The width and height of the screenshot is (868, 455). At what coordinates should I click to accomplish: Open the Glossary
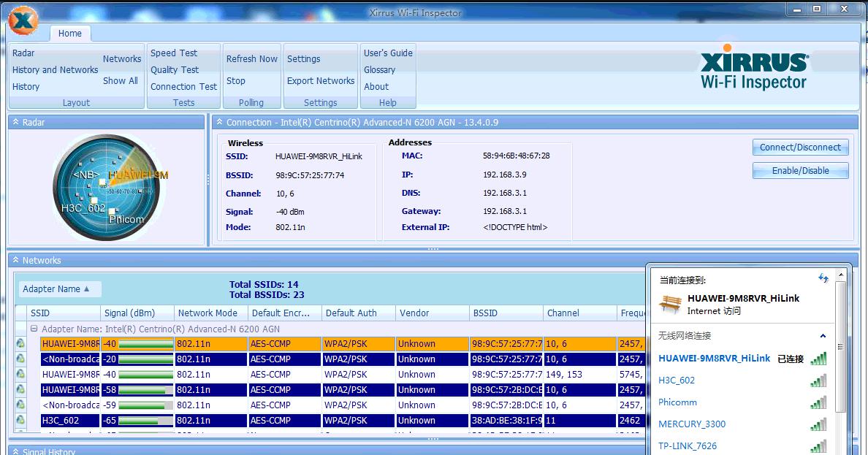tap(379, 69)
